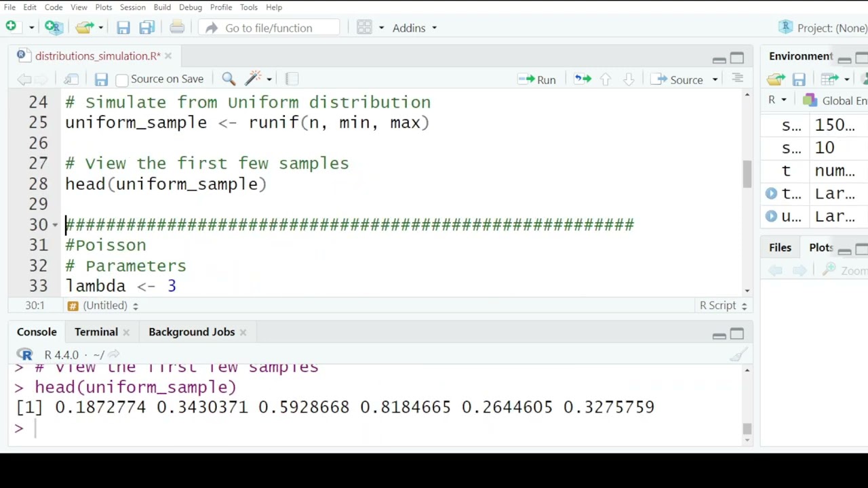868x488 pixels.
Task: Click the Source button
Action: [x=678, y=79]
